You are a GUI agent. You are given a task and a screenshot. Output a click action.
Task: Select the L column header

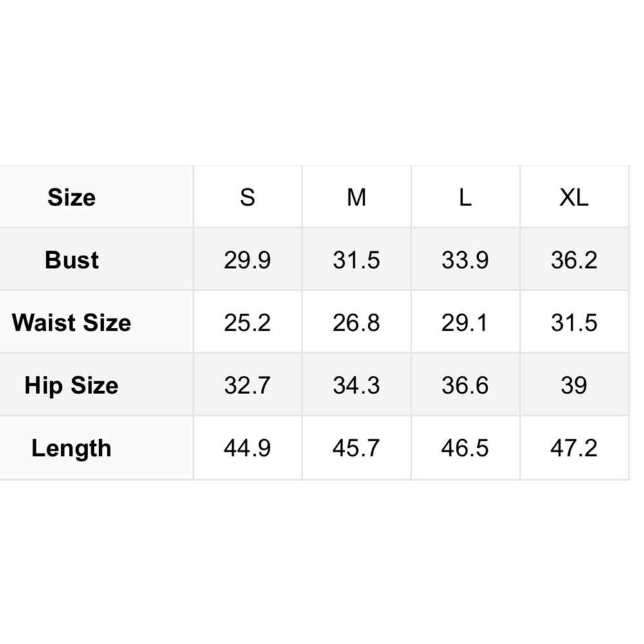[465, 197]
